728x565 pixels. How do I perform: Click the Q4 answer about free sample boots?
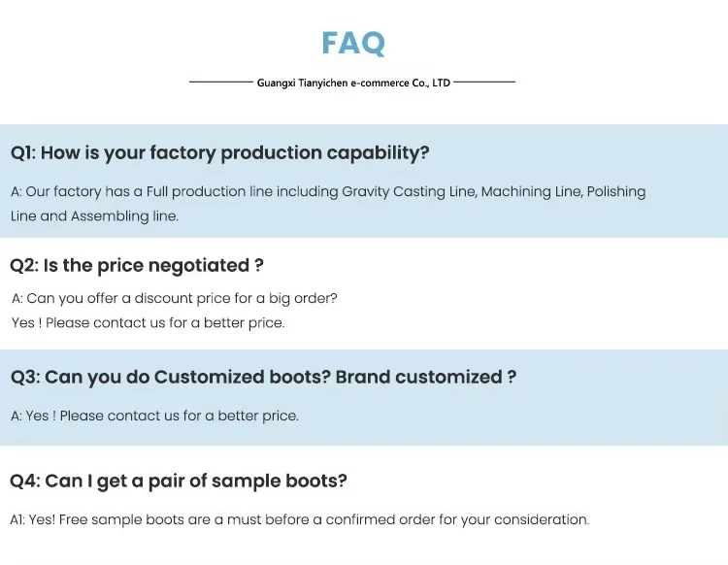299,519
